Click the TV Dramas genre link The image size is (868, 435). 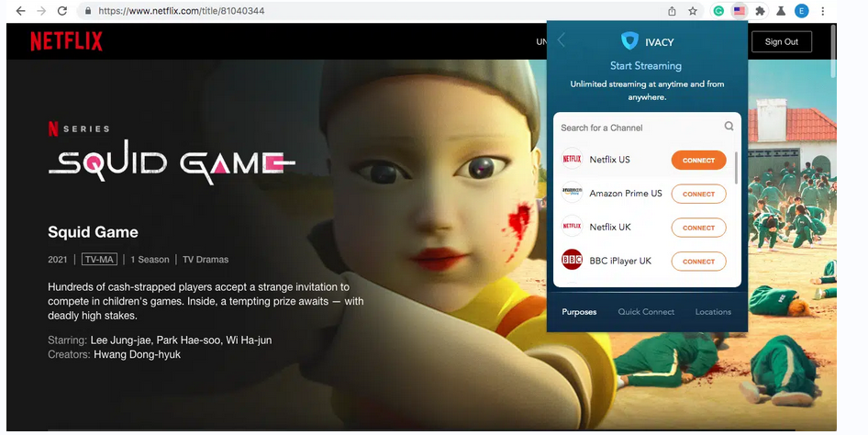pyautogui.click(x=206, y=260)
